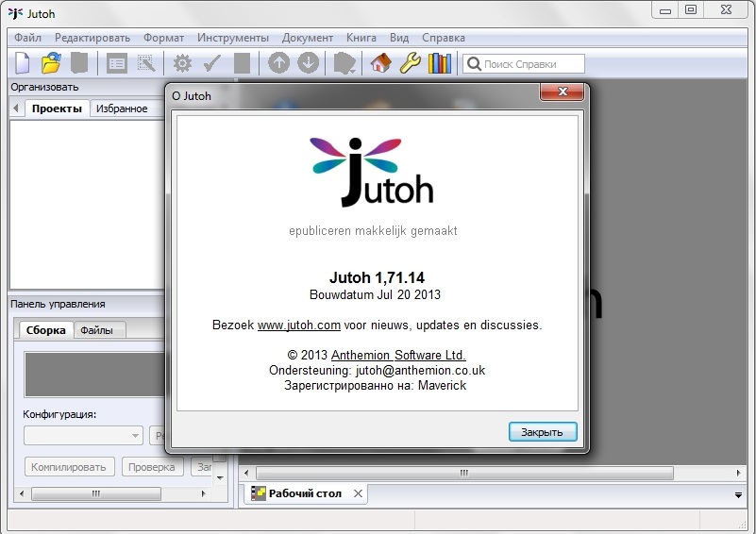756x534 pixels.
Task: Click the gray book launch icon
Action: coord(242,63)
